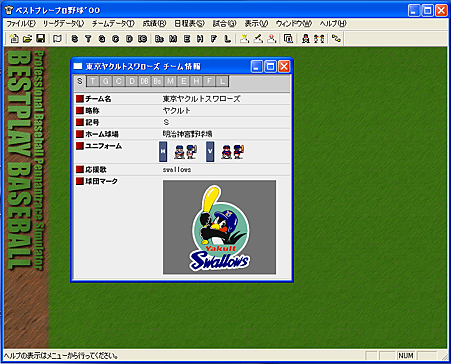Click the abbreviation value ヤクルト
Image resolution: width=451 pixels, height=364 pixels.
[177, 111]
